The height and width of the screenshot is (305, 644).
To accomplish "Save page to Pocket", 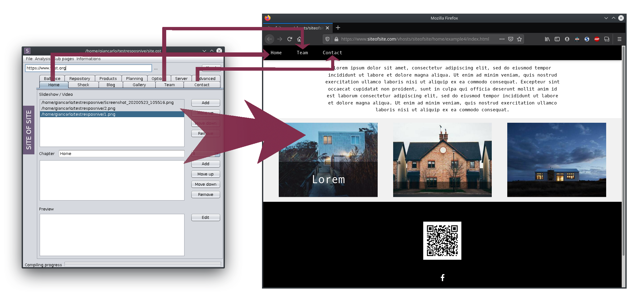I will coord(511,39).
